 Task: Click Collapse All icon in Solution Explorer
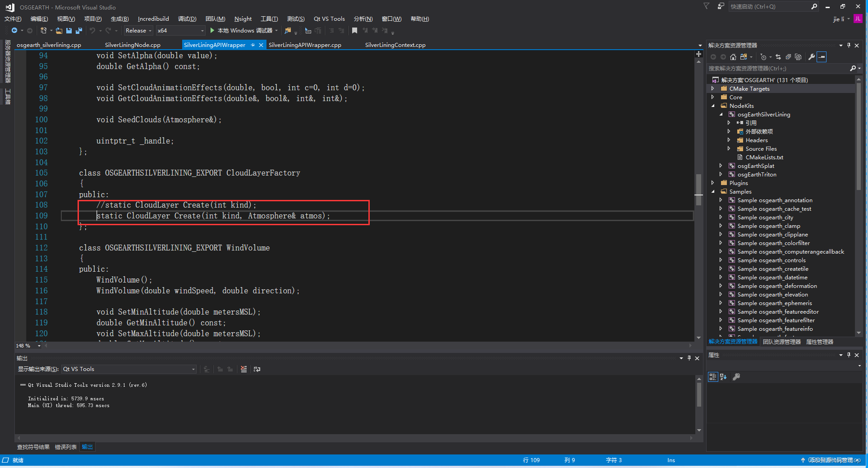click(x=788, y=57)
